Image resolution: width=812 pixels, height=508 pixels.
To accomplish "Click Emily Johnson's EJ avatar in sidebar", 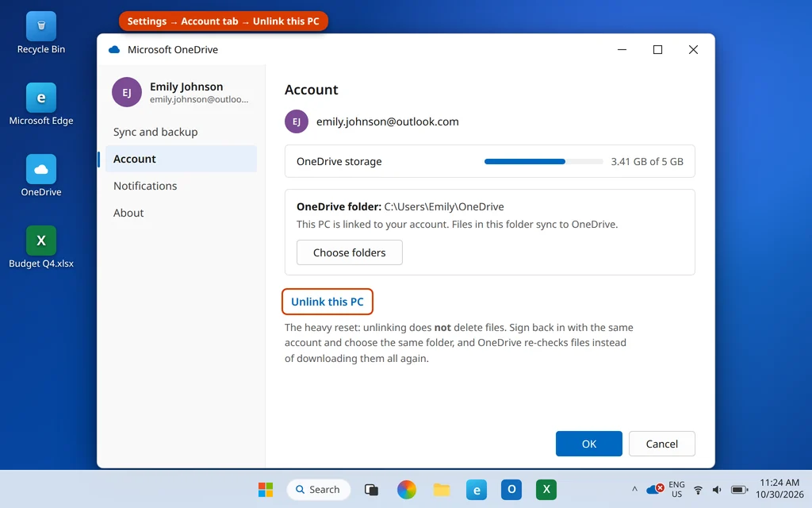I will pos(127,92).
